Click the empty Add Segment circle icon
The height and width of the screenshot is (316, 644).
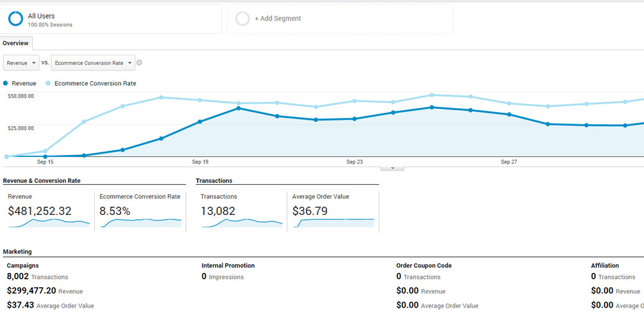click(243, 19)
